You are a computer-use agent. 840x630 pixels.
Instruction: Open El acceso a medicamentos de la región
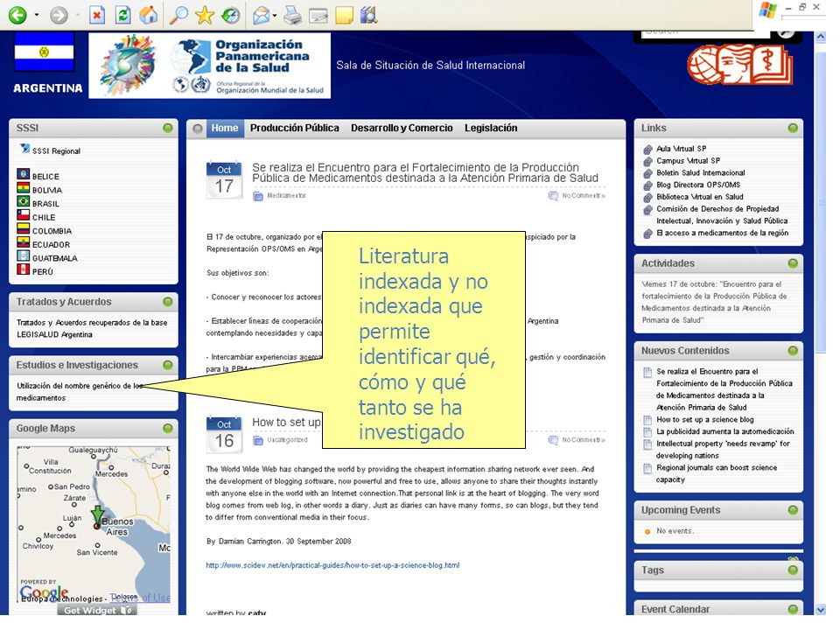click(x=723, y=233)
